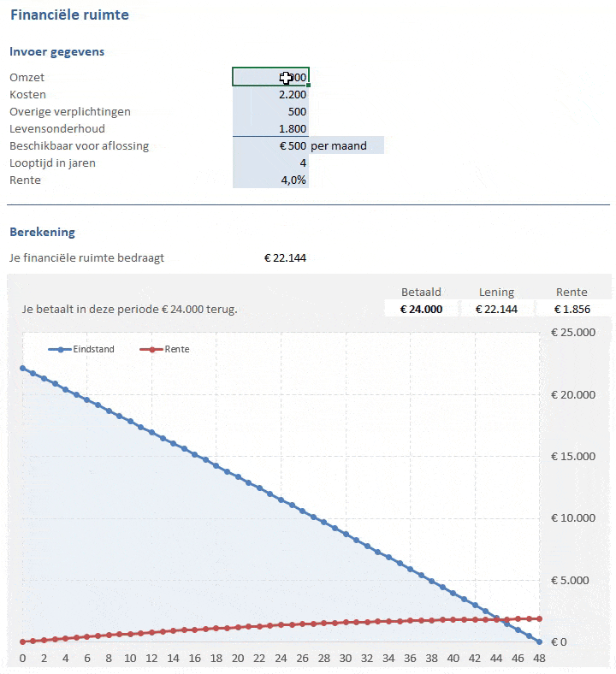The image size is (616, 674).
Task: Click the Looptijd in jaren value 4
Action: [270, 163]
